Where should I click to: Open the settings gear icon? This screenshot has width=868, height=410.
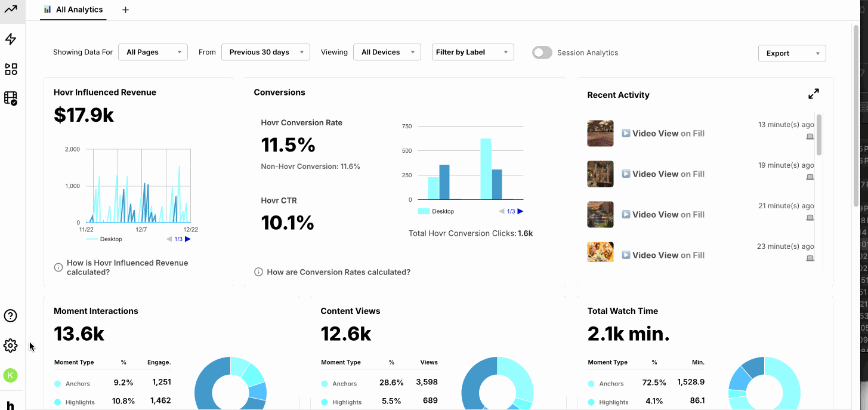10,346
